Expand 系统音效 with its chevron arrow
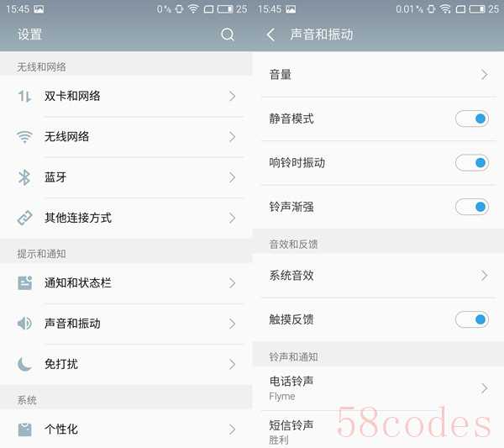The image size is (504, 448). click(485, 276)
